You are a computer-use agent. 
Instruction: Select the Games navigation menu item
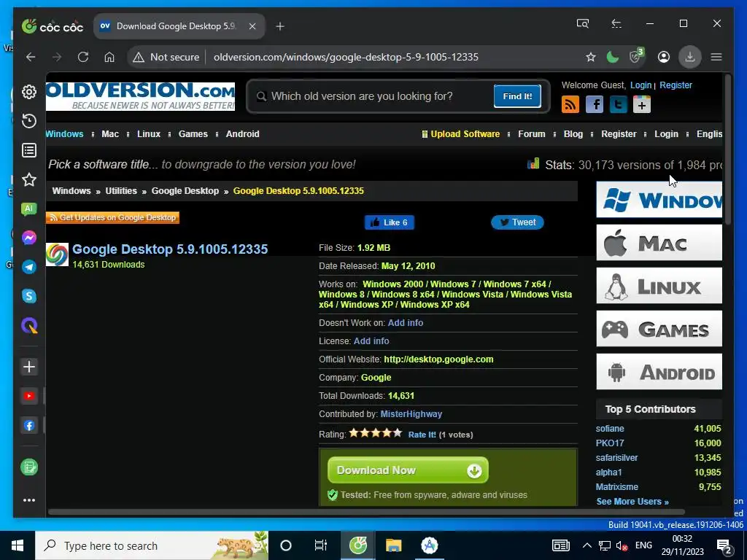193,134
